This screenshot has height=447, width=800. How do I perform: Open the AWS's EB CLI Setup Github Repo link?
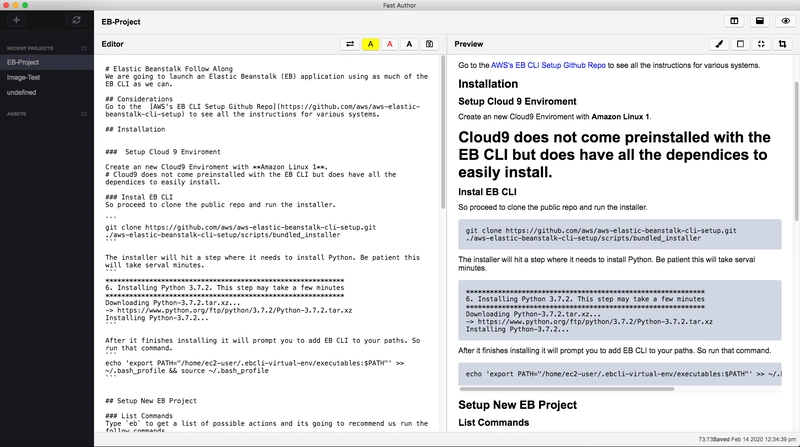[548, 65]
